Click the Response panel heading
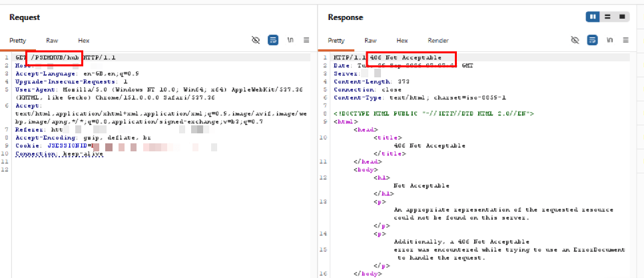Screen dimensions: 644x278 click(x=346, y=17)
